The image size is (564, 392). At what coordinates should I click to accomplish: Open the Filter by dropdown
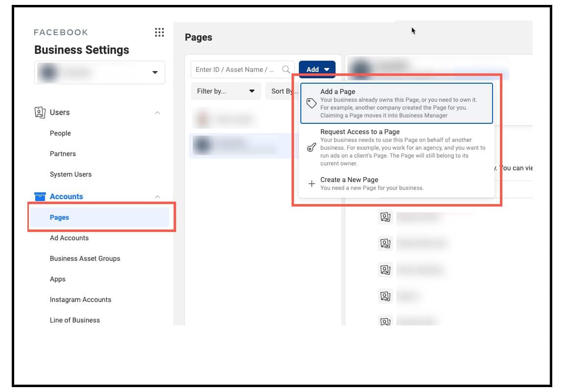coord(226,91)
